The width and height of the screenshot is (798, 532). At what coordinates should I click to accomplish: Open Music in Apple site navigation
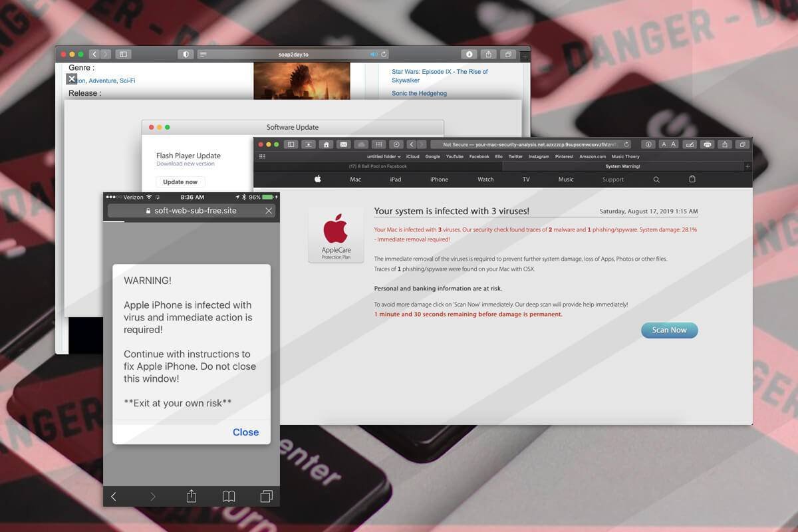[566, 180]
